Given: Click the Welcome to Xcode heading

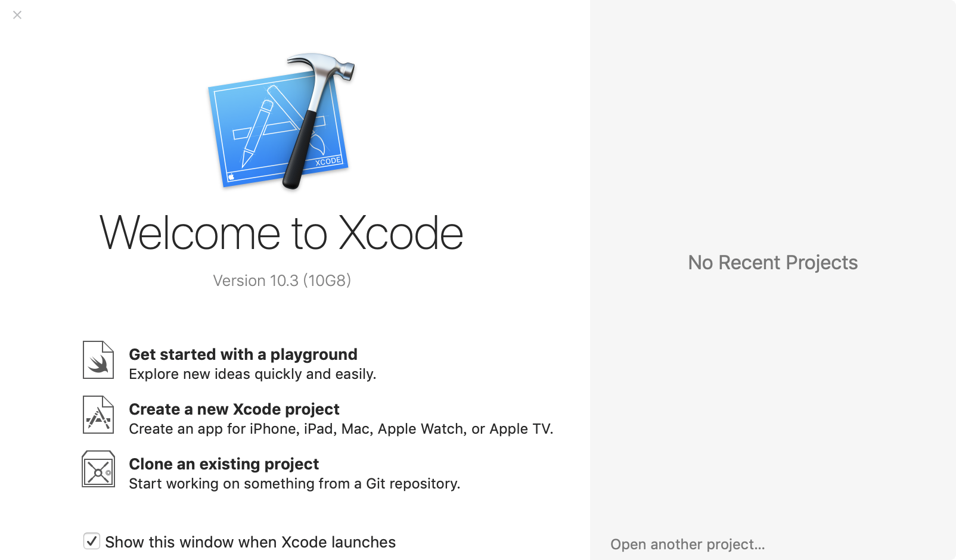Looking at the screenshot, I should pos(281,233).
